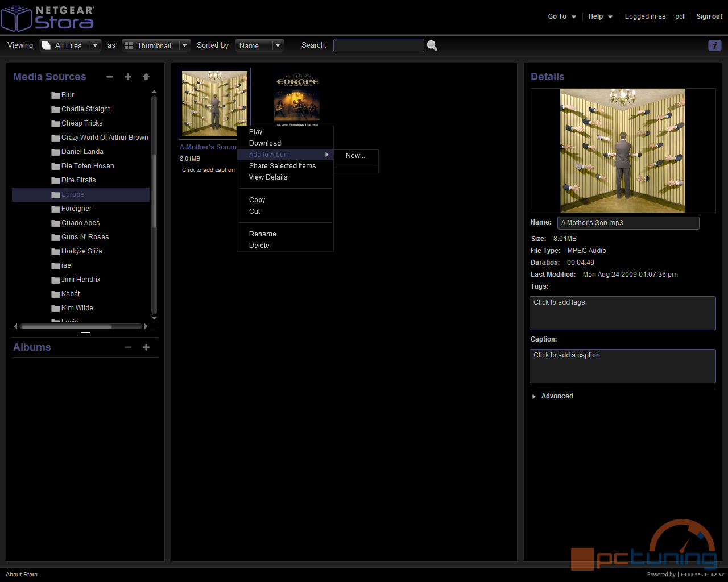Click the horizontal scroll right arrow

146,326
